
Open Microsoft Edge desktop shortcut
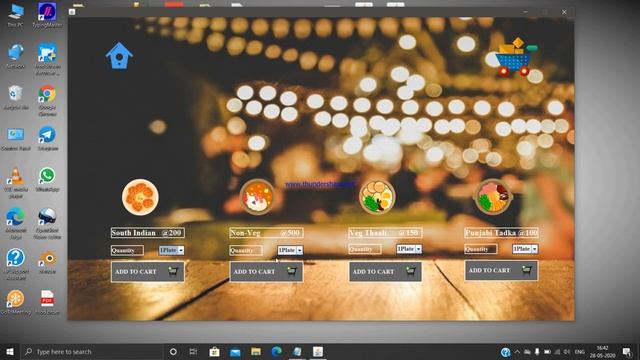tap(16, 224)
